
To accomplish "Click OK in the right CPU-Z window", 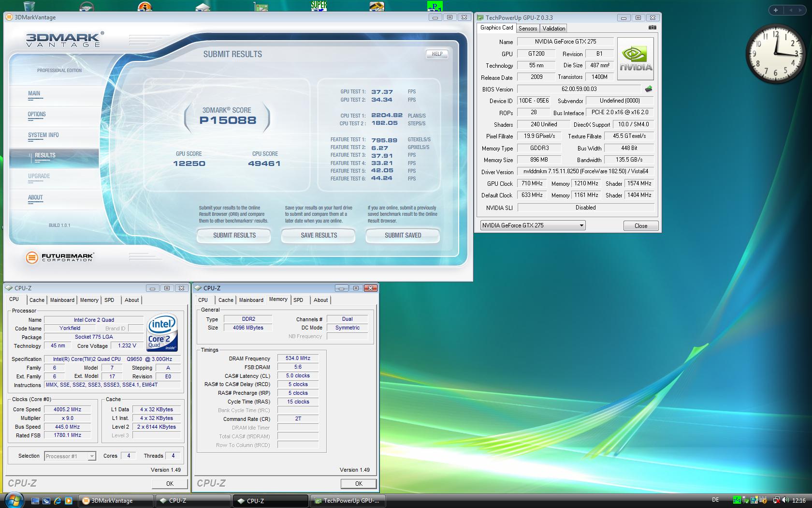I will click(x=359, y=483).
